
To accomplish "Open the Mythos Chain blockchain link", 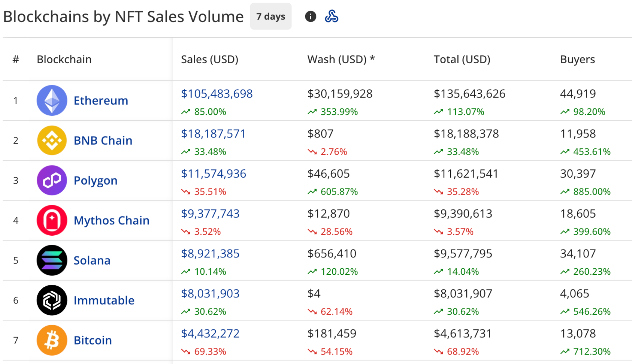I will coord(111,221).
